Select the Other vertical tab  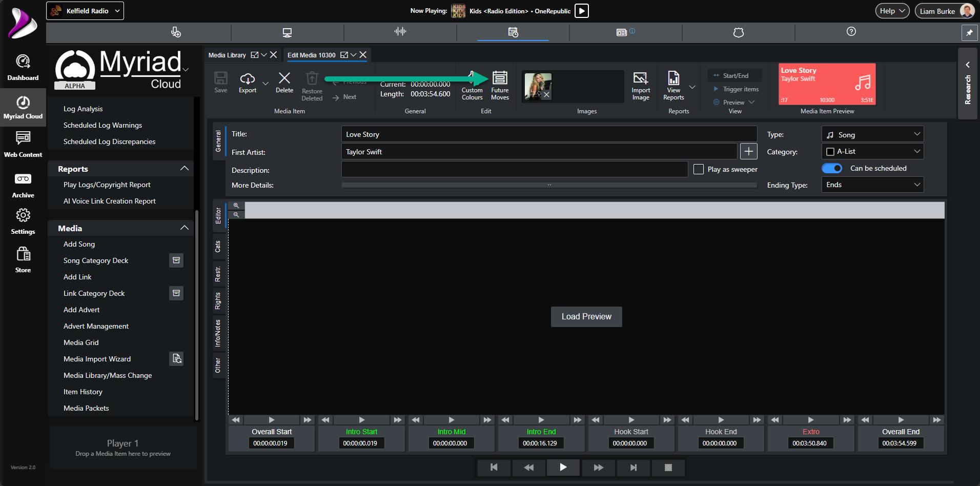[x=218, y=366]
